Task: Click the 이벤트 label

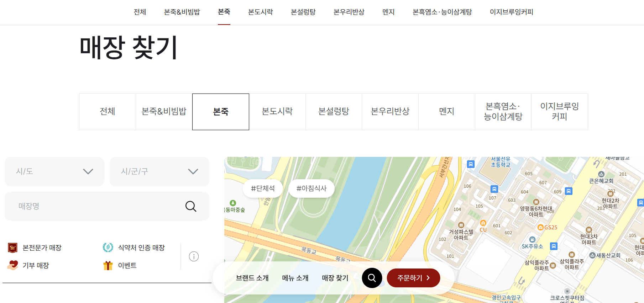Action: (127, 265)
